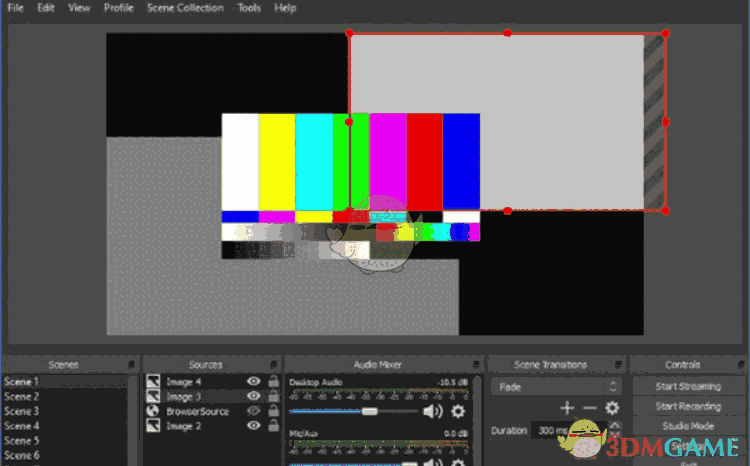Select Scene 6 in the Scenes list
750x466 pixels.
[65, 455]
